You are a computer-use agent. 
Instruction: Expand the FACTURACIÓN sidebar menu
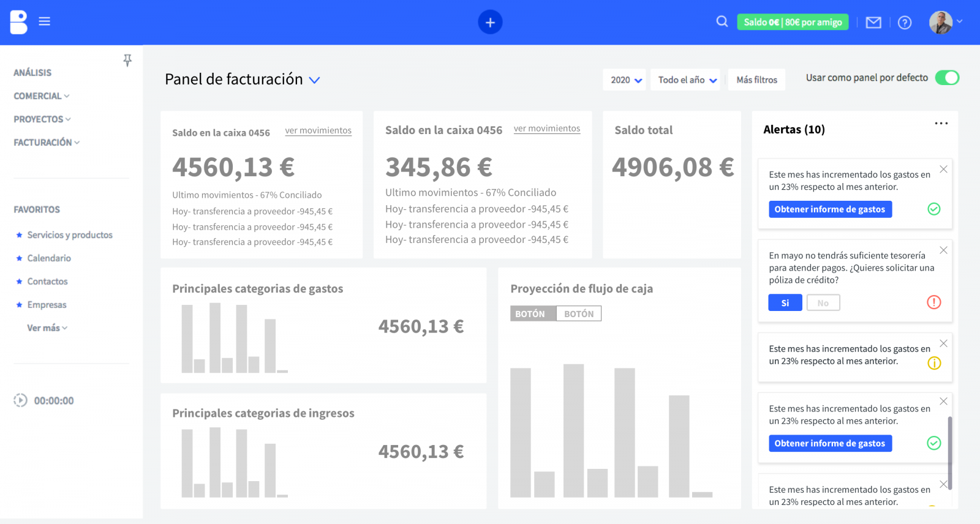(x=47, y=143)
